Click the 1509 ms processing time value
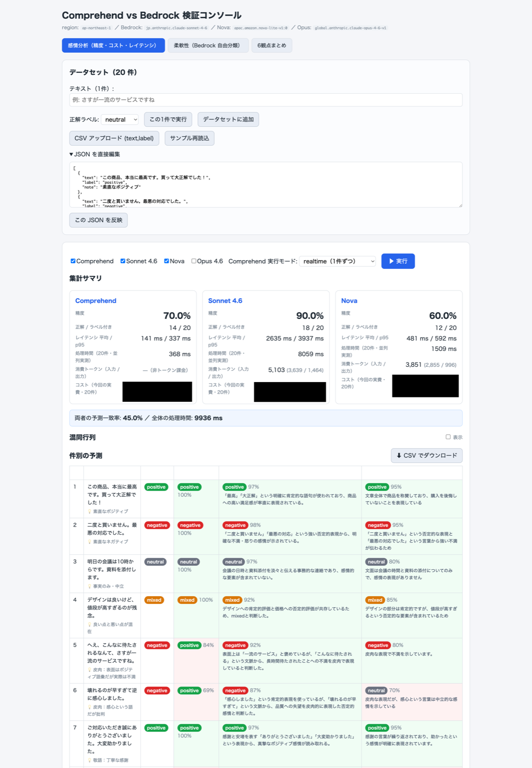The width and height of the screenshot is (532, 768). 444,349
